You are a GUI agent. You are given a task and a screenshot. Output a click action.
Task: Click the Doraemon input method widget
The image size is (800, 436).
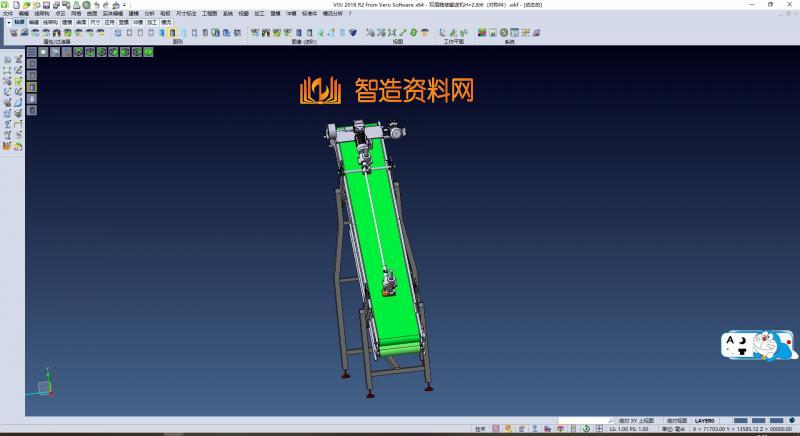(x=758, y=347)
